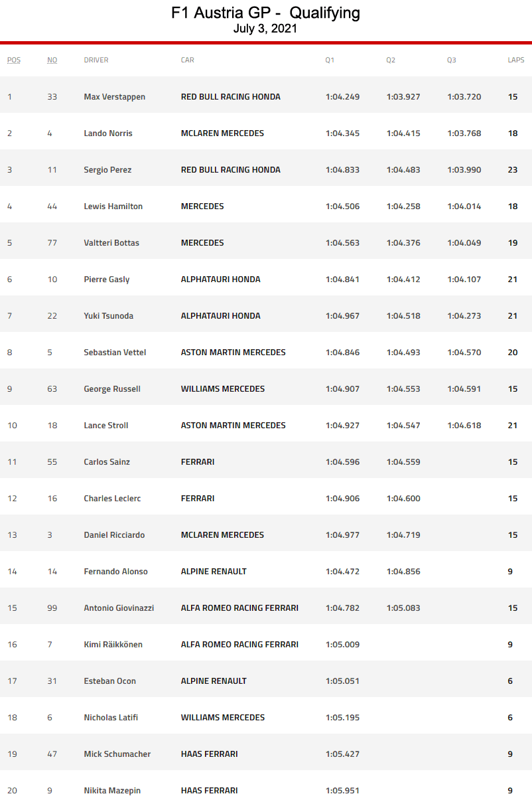Select driver name Max Verstappen
532x802 pixels.
(x=115, y=97)
